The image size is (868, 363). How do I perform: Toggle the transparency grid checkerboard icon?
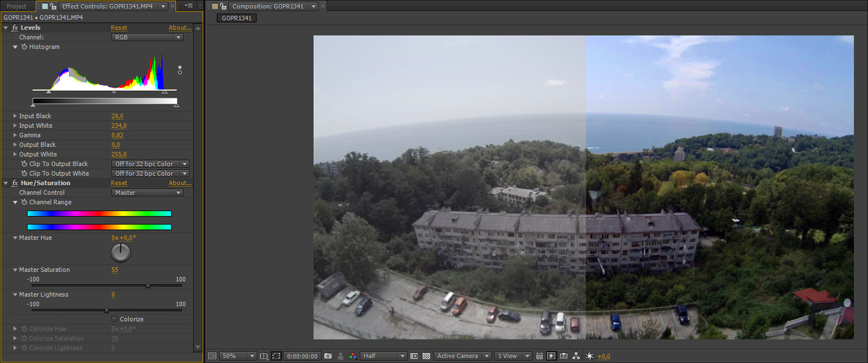pyautogui.click(x=426, y=356)
